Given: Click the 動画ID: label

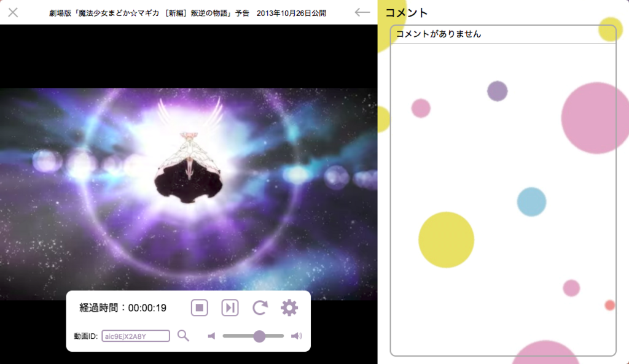Looking at the screenshot, I should click(85, 336).
